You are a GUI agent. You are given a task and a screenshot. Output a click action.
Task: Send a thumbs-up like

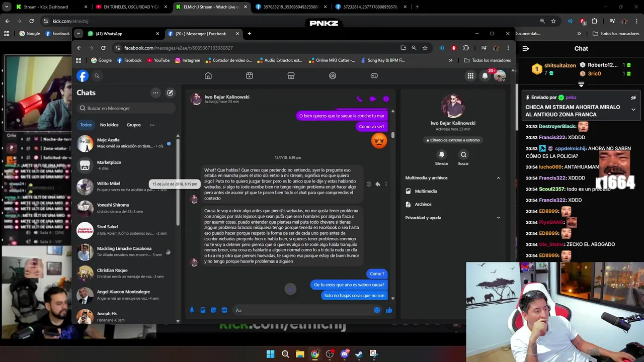pos(389,310)
